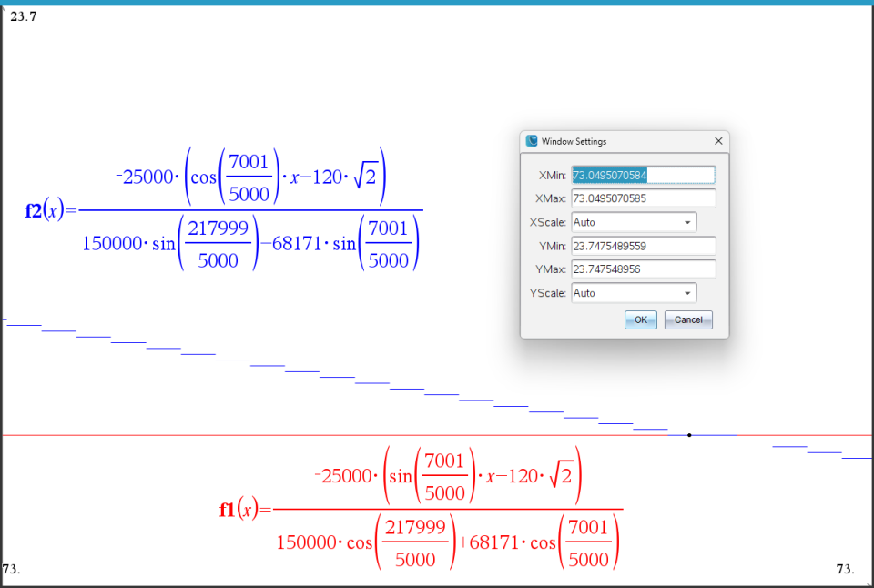Close the Window Settings dialog
Viewport: 874px width, 588px height.
tap(718, 141)
